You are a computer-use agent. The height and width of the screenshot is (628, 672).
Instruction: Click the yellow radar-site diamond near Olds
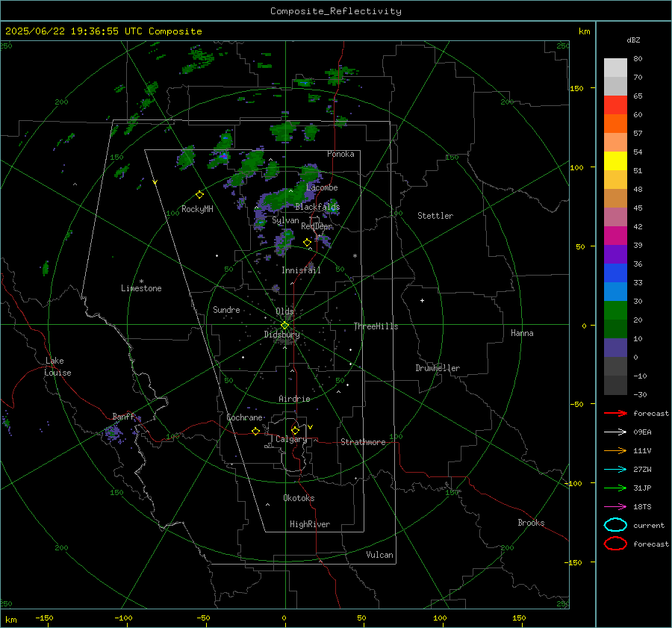tap(284, 326)
